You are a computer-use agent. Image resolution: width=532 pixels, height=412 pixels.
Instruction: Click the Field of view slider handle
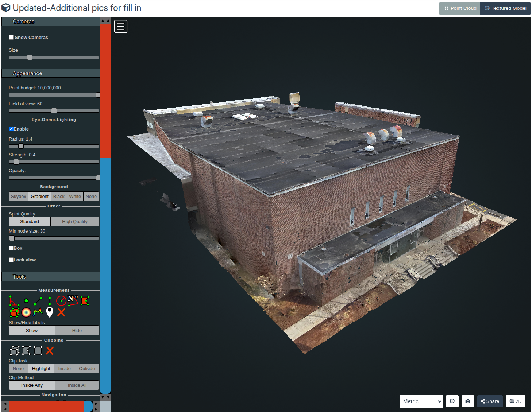54,111
